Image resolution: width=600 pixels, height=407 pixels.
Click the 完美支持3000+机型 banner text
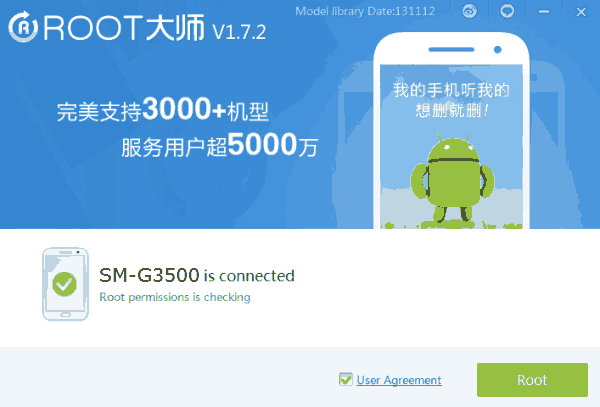(163, 110)
